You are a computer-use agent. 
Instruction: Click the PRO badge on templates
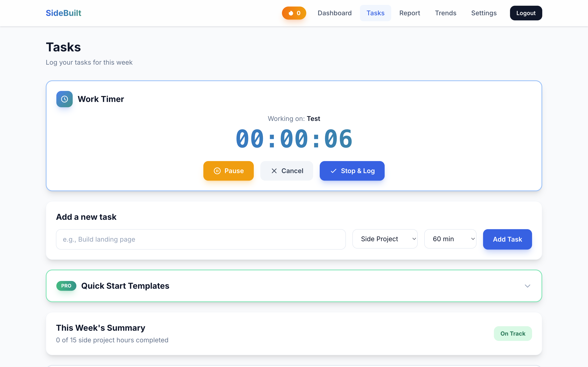pos(66,286)
